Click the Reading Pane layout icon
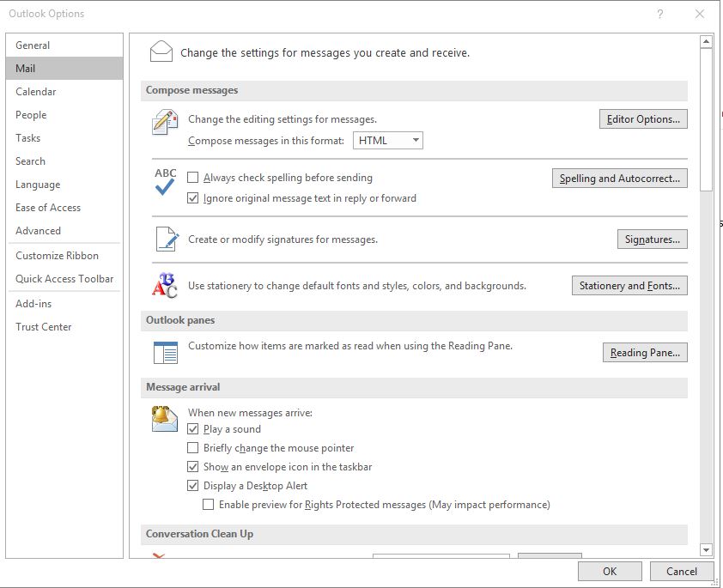The width and height of the screenshot is (723, 588). tap(166, 353)
